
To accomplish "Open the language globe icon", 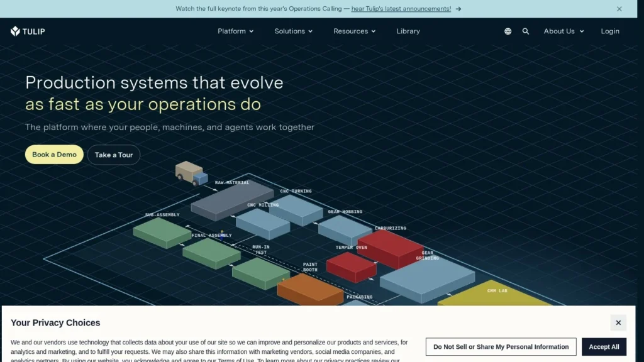I will [508, 31].
